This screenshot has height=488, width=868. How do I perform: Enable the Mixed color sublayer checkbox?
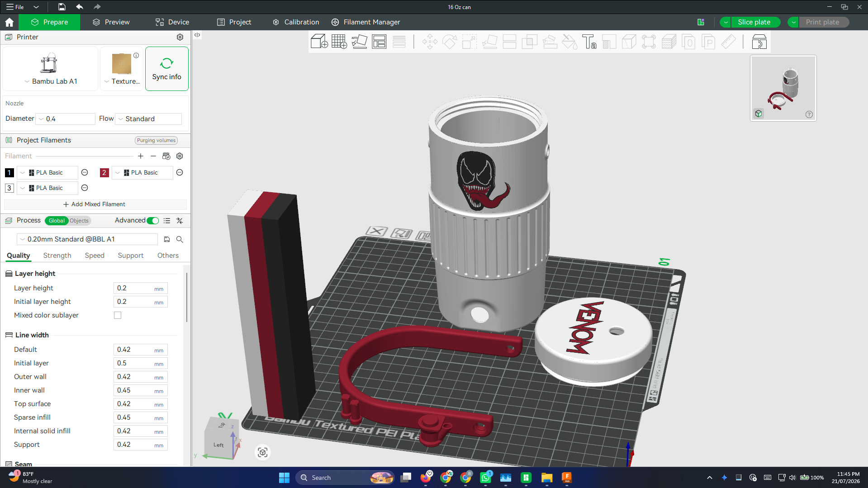(x=118, y=315)
